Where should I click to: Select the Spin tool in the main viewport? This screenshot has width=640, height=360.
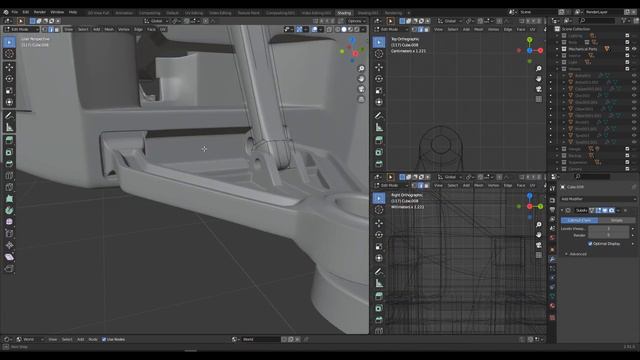pos(9,211)
